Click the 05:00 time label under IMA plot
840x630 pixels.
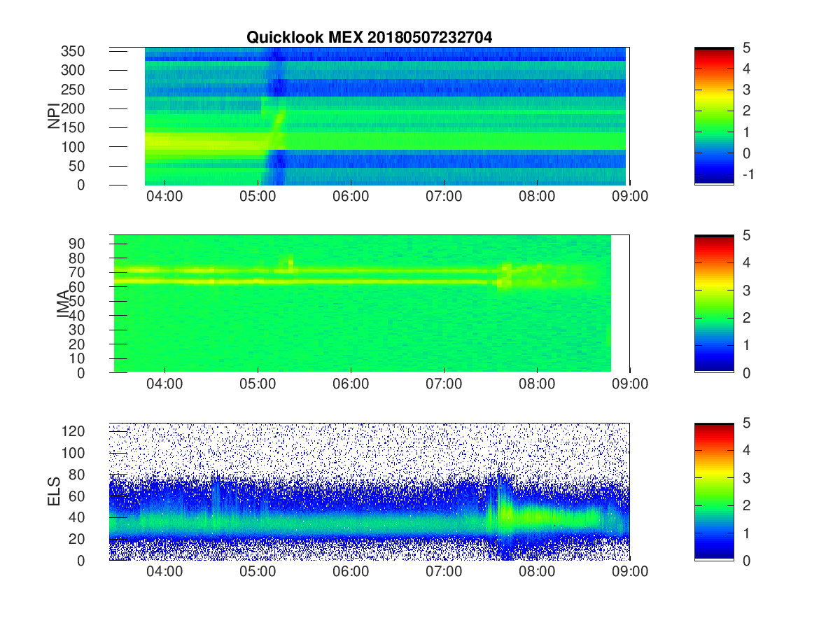point(258,384)
